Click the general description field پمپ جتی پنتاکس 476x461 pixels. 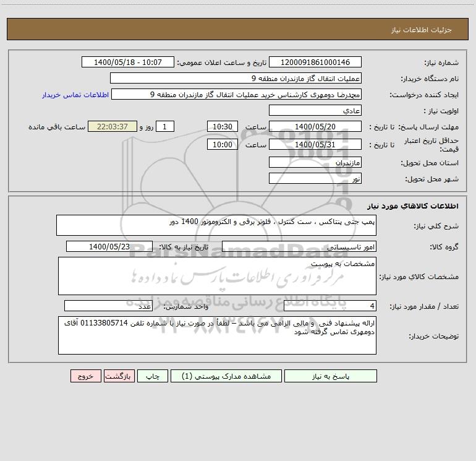click(216, 225)
